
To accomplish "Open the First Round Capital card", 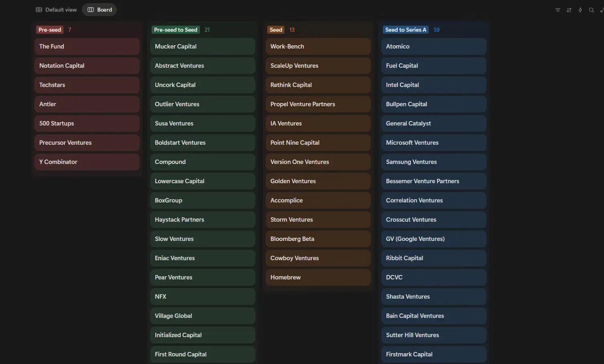I will click(x=202, y=354).
